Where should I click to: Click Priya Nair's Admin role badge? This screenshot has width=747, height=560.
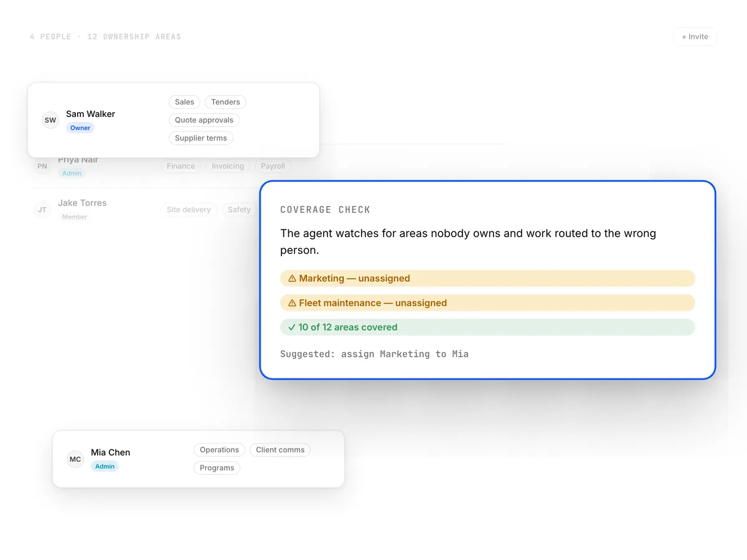click(72, 174)
